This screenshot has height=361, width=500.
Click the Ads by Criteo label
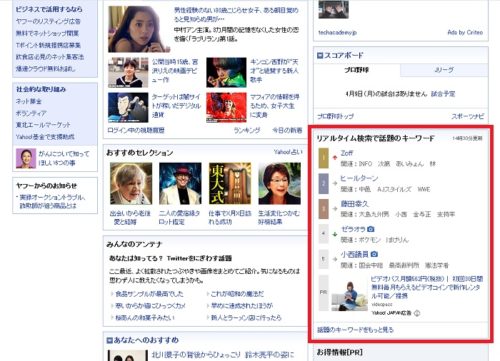tap(465, 32)
